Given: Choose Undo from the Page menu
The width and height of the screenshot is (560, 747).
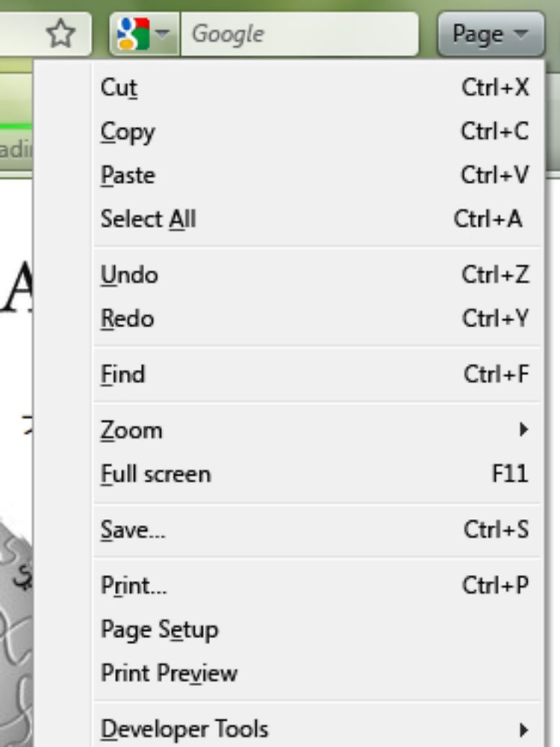Looking at the screenshot, I should (x=129, y=275).
